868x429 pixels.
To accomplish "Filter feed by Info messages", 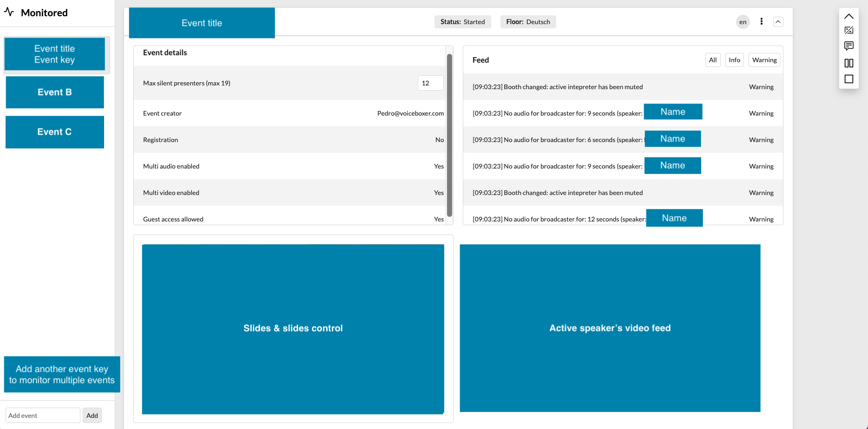I will (734, 60).
